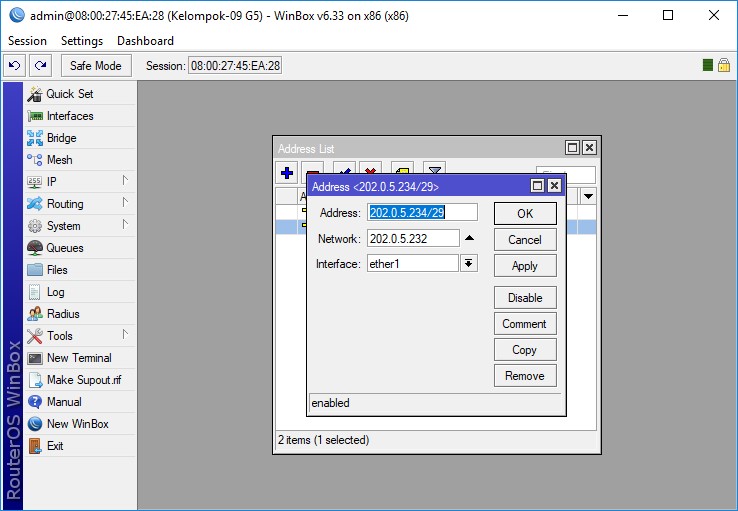
Task: Open Queues in sidebar
Action: [80, 248]
